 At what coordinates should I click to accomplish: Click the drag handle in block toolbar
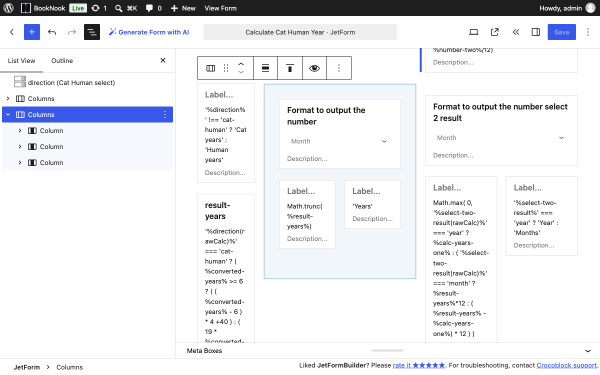(x=226, y=68)
